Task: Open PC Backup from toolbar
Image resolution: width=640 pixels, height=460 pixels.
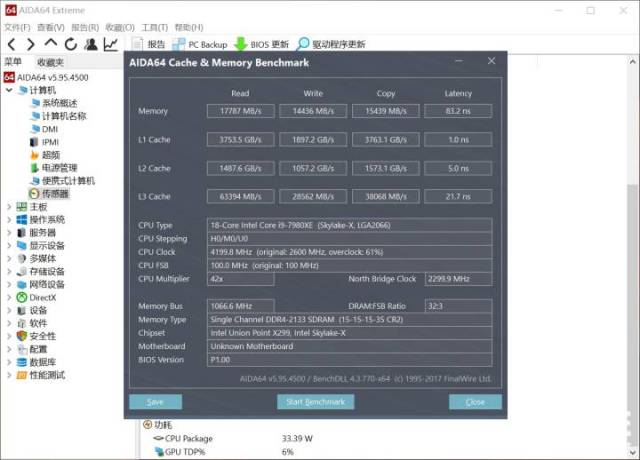Action: (x=200, y=44)
